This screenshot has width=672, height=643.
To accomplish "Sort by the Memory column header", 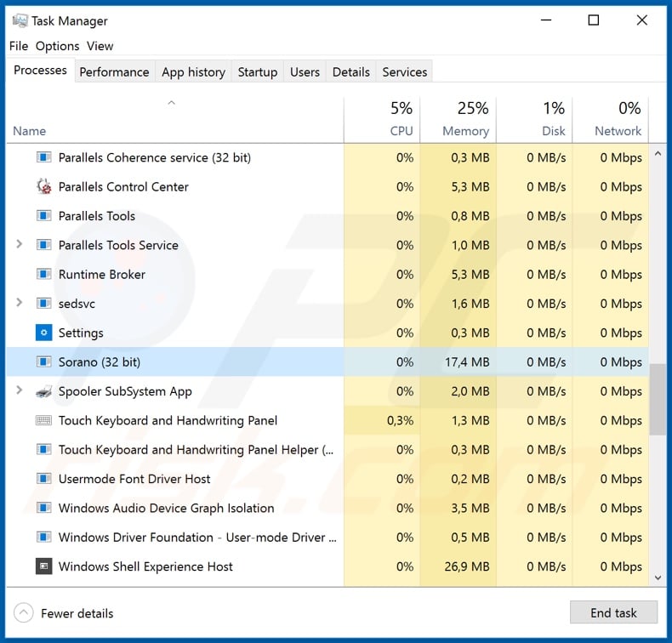I will tap(458, 120).
